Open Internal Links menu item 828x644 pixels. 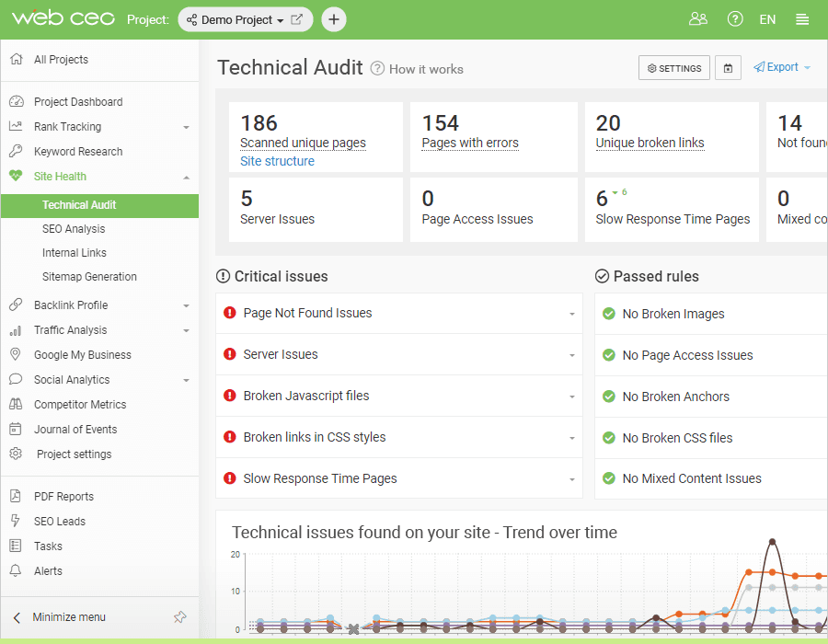coord(74,253)
